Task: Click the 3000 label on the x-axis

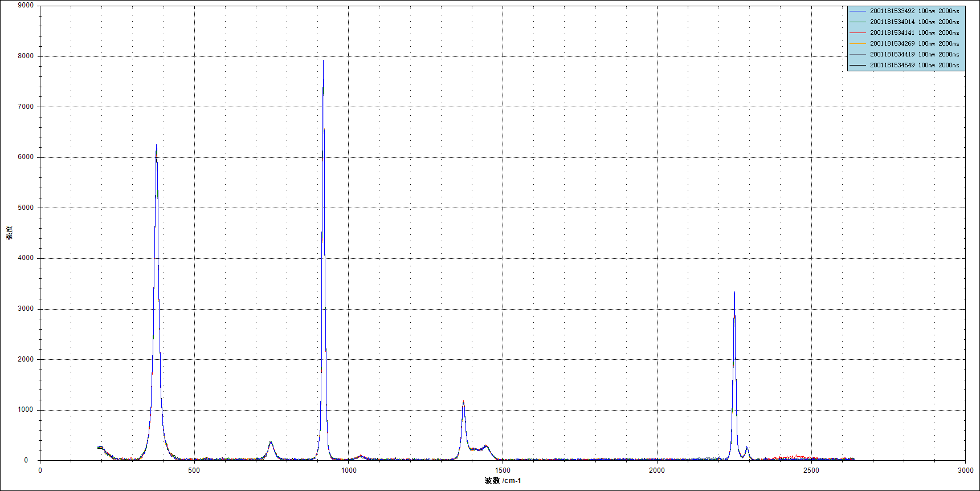Action: (x=965, y=470)
